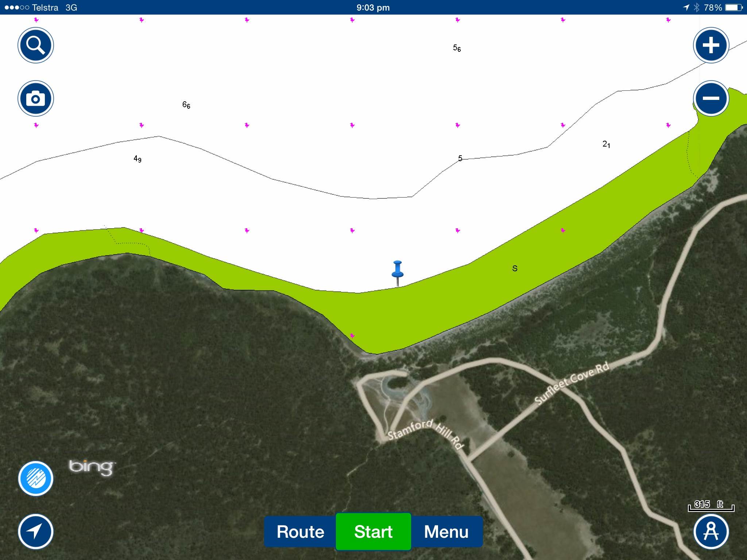Toggle the sonar chart overlay button

[x=36, y=478]
